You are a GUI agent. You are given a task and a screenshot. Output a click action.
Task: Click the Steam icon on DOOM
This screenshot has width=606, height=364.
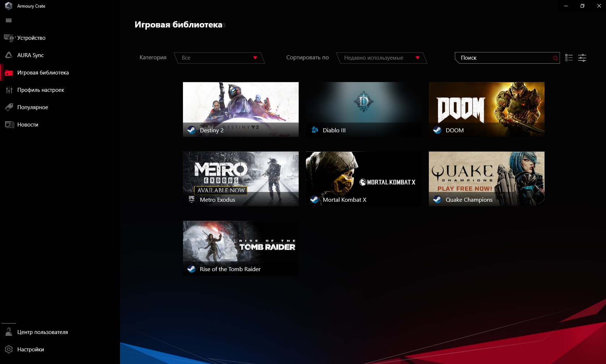[437, 130]
